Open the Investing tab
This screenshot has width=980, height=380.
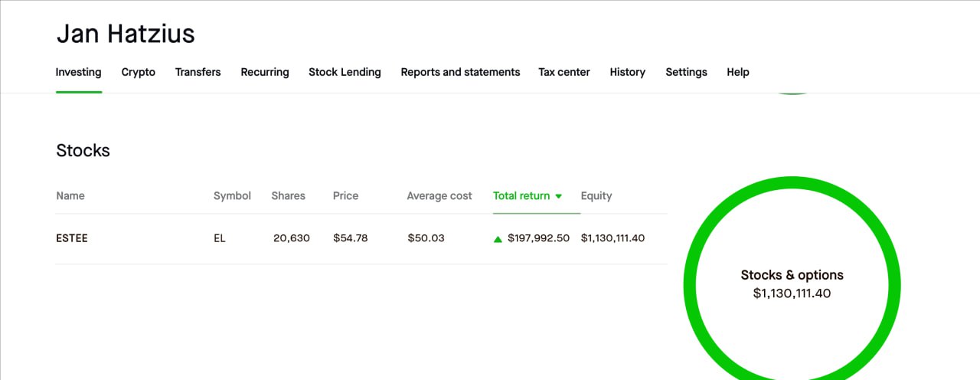click(x=78, y=72)
